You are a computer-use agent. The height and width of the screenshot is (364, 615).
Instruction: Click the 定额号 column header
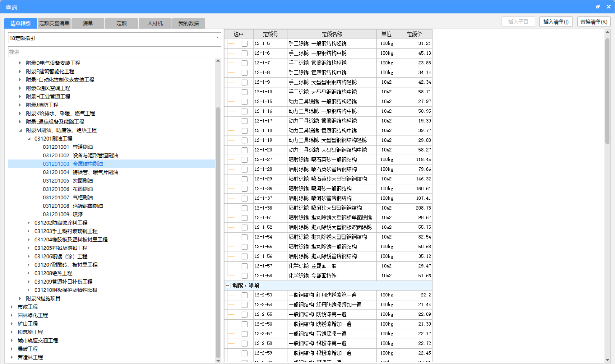click(x=271, y=34)
